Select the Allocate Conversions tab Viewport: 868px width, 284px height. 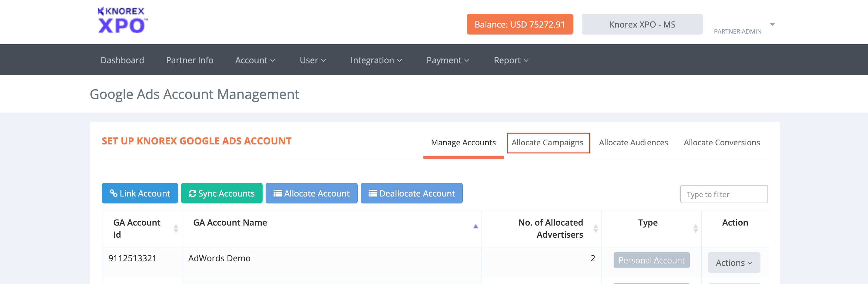coord(721,143)
